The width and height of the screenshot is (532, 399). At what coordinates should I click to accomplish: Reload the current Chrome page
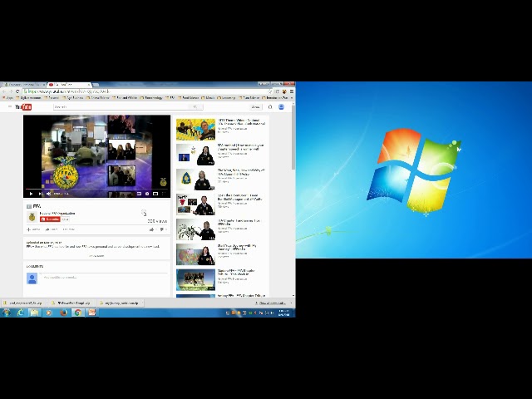(17, 91)
